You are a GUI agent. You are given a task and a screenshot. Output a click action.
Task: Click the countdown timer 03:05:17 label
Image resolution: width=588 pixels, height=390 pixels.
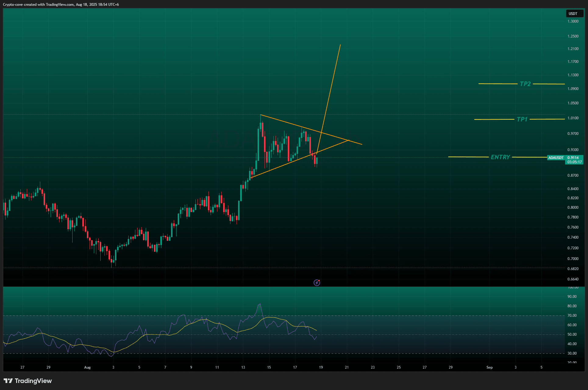pyautogui.click(x=574, y=162)
